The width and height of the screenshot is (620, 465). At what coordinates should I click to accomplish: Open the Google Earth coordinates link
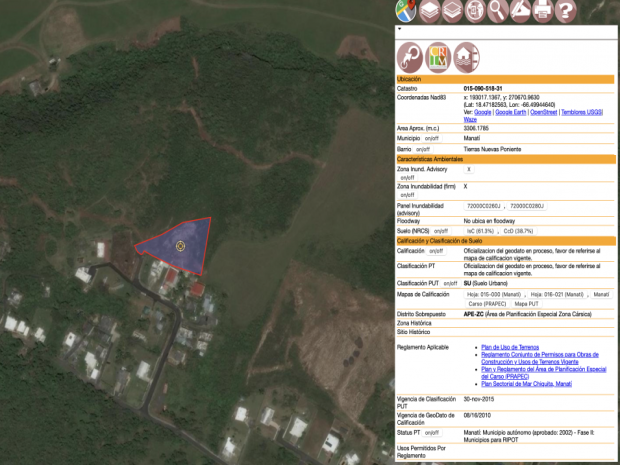pos(512,112)
